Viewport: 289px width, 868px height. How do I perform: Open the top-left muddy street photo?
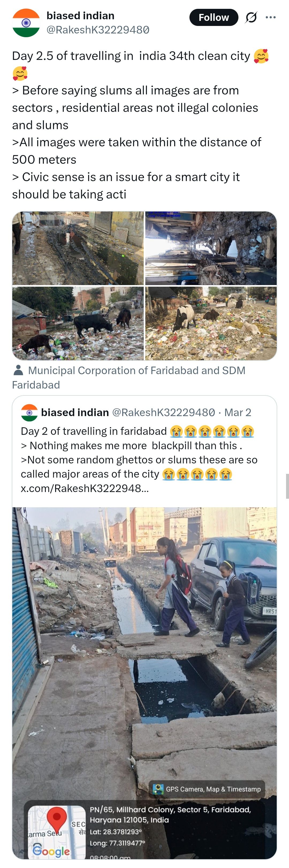point(78,248)
